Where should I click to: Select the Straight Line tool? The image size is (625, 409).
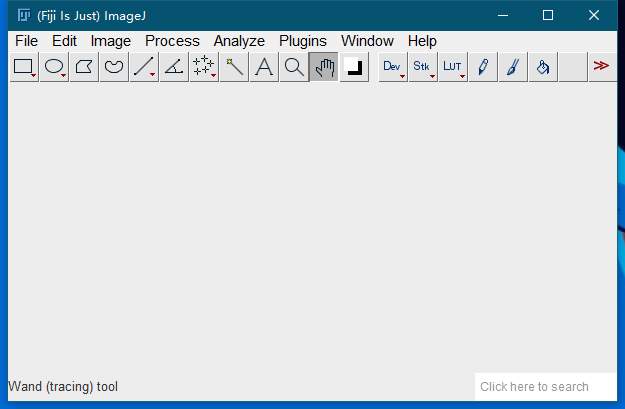[x=144, y=67]
